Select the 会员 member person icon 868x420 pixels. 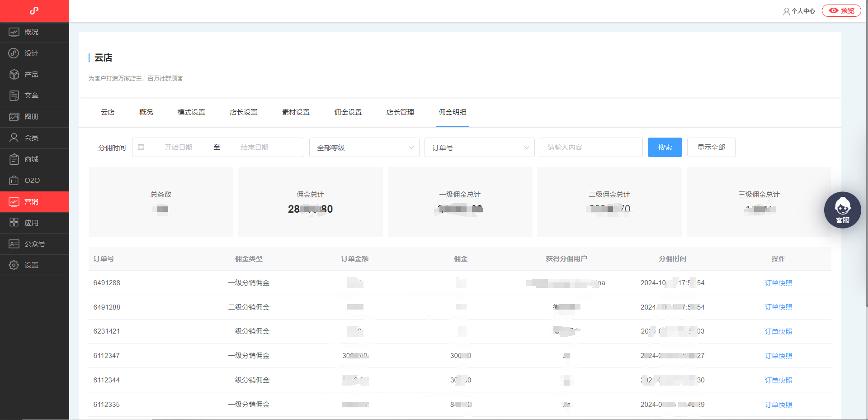tap(14, 138)
